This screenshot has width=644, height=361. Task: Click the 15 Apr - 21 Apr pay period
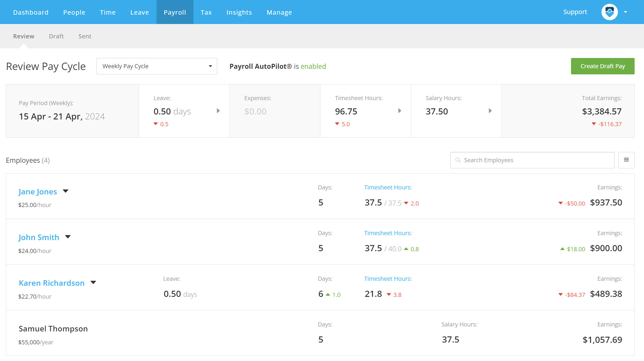point(62,117)
